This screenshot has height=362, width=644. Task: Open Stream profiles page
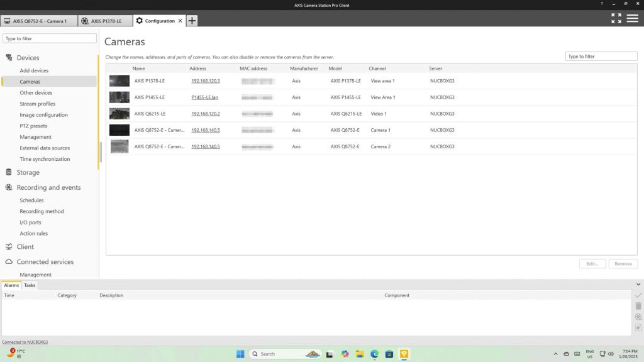pyautogui.click(x=37, y=104)
